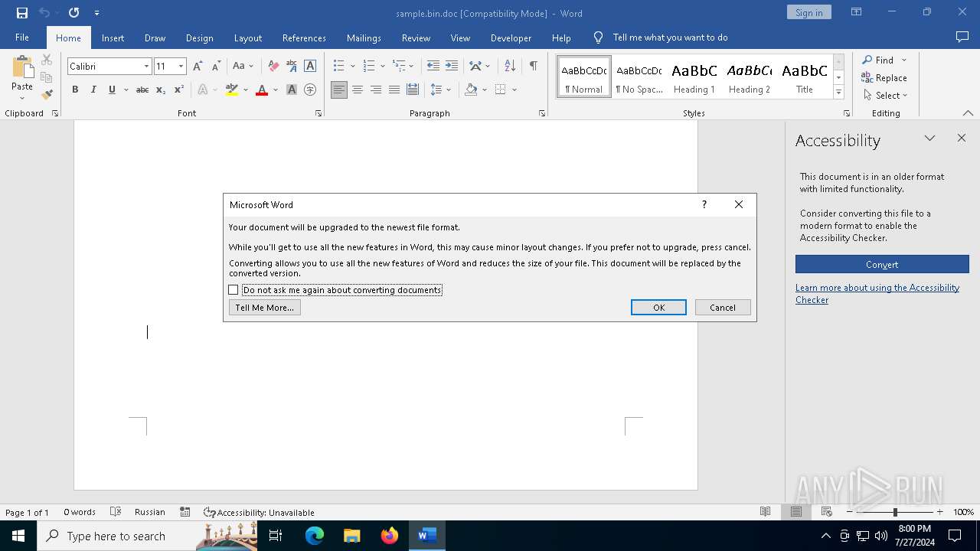
Task: Click the Tell Me More... button
Action: pos(264,308)
